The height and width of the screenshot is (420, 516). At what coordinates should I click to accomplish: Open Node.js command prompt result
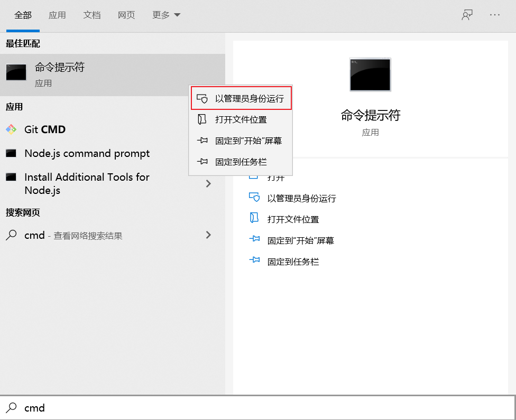click(113, 153)
